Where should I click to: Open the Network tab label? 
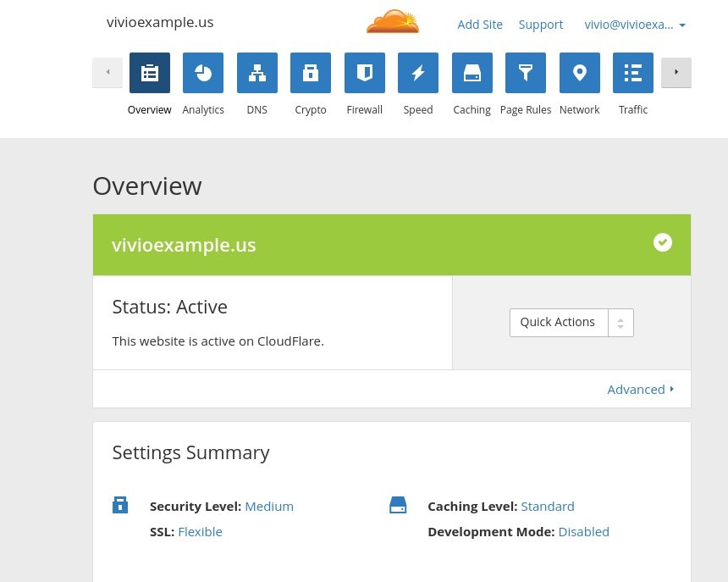coord(579,109)
